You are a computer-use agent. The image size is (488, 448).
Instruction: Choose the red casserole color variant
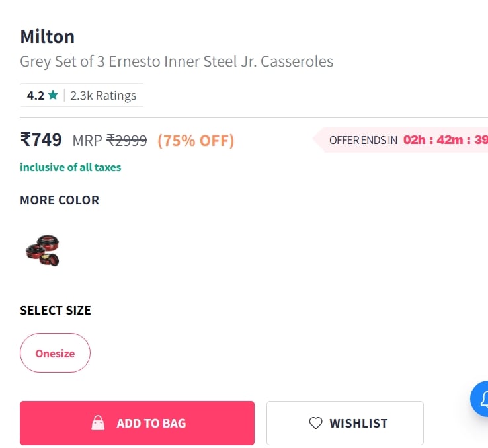coord(42,250)
